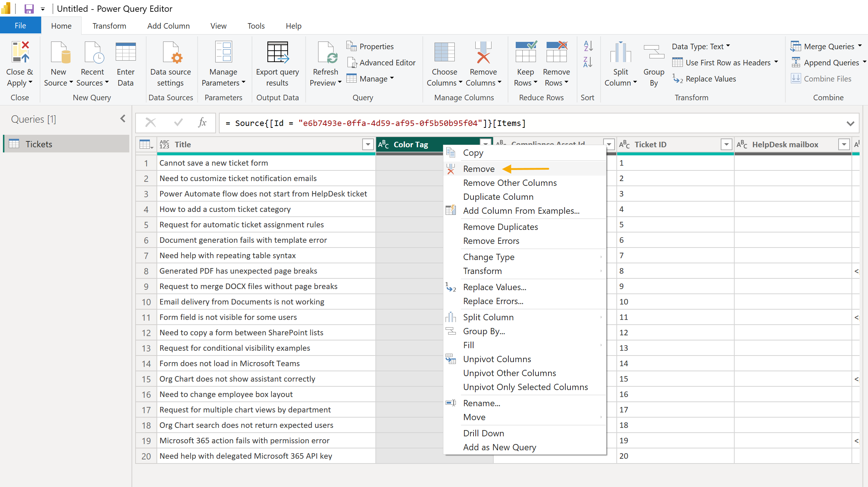
Task: Switch to the Add Column tab
Action: click(x=169, y=26)
